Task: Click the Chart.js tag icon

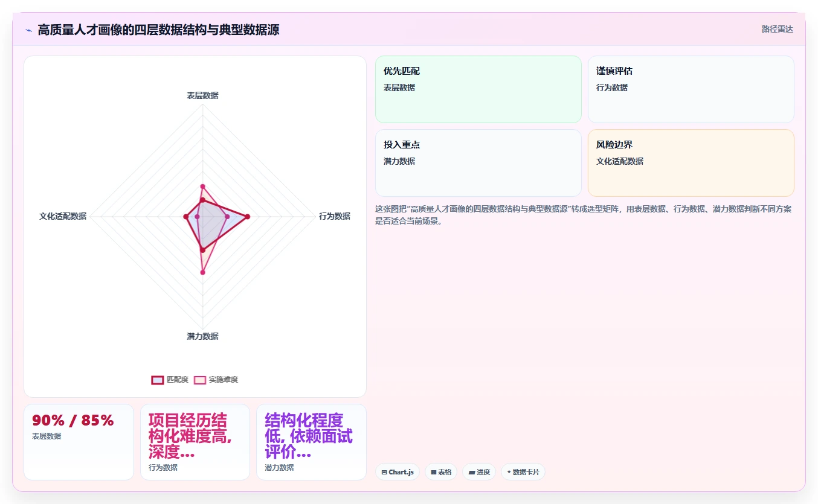Action: click(x=384, y=473)
